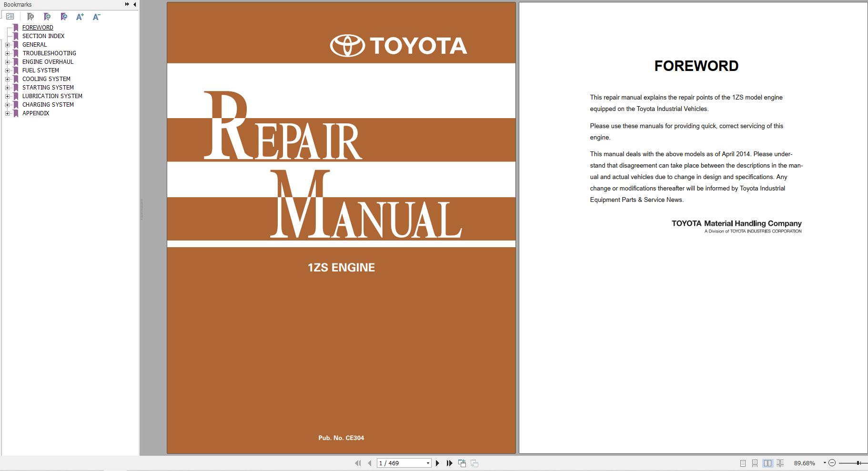Viewport: 868px width, 471px height.
Task: Toggle the facing two-page view
Action: coord(767,463)
